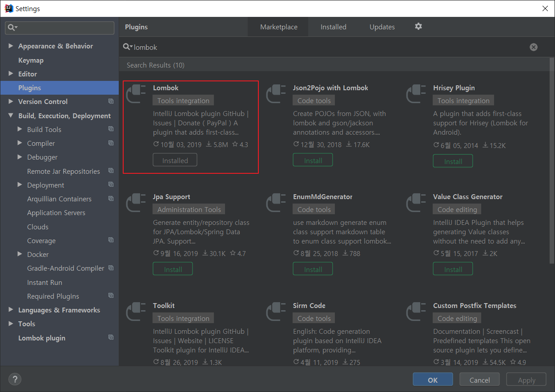This screenshot has height=392, width=555.
Task: Install Json2Pojo with Lombok plugin
Action: 313,160
